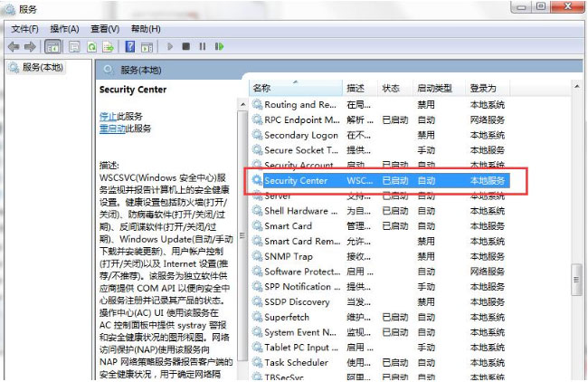The width and height of the screenshot is (588, 382).
Task: Click the 服务(本地) header search icon
Action: 109,70
